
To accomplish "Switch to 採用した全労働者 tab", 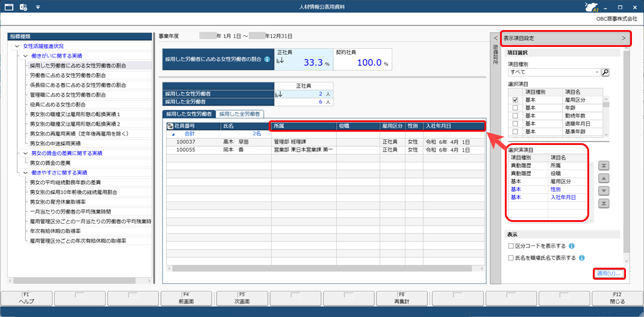I will (x=240, y=114).
